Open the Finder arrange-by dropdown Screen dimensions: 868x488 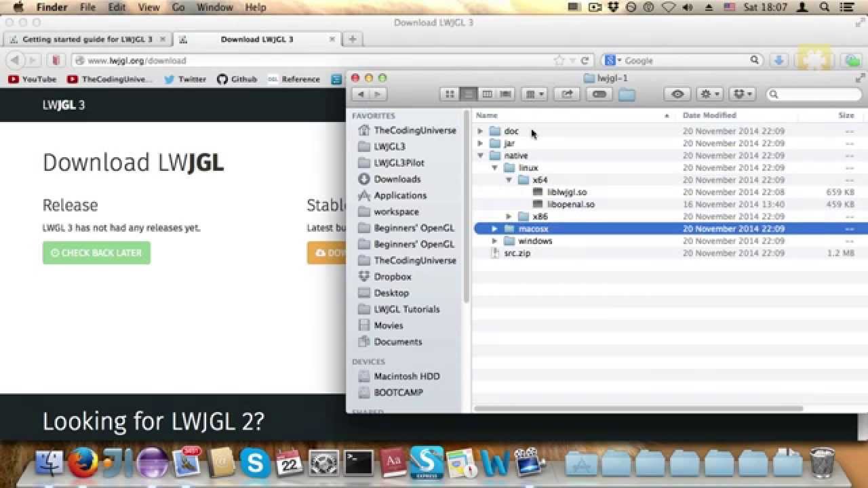click(534, 94)
